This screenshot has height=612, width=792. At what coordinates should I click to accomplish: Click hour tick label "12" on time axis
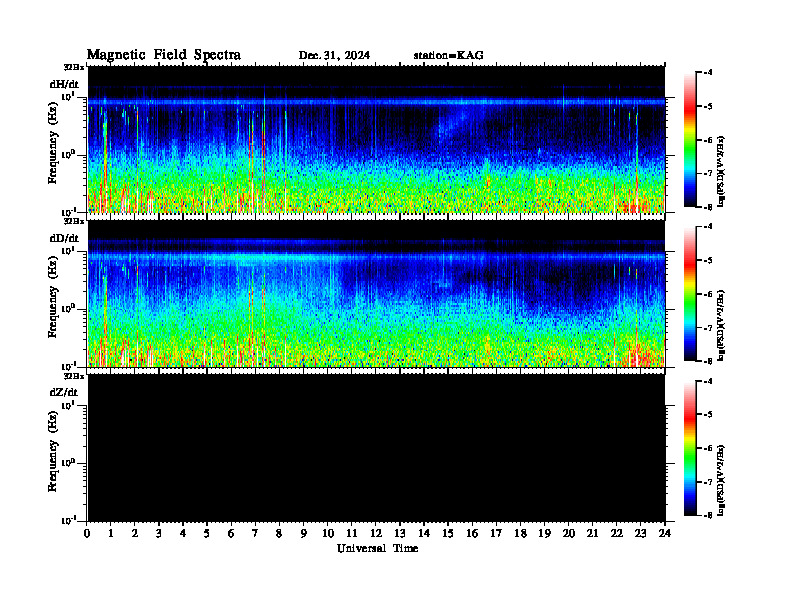pyautogui.click(x=376, y=533)
